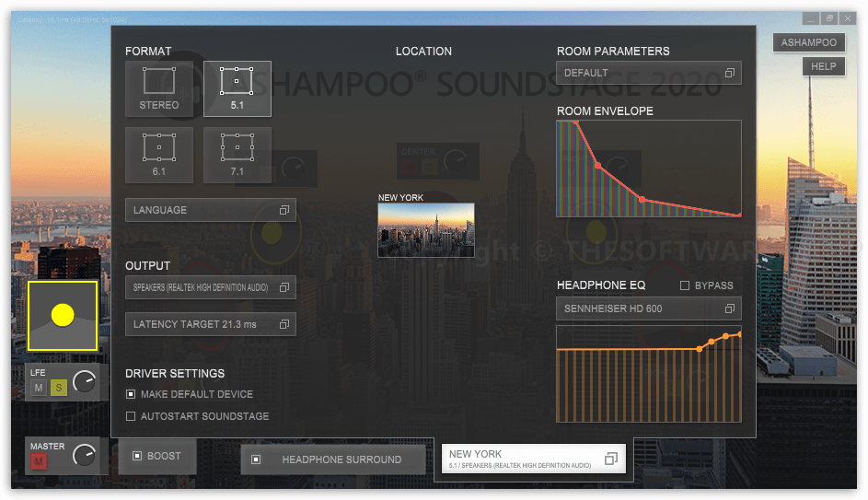The width and height of the screenshot is (868, 500).
Task: Minimize the Soundstage window
Action: point(810,18)
